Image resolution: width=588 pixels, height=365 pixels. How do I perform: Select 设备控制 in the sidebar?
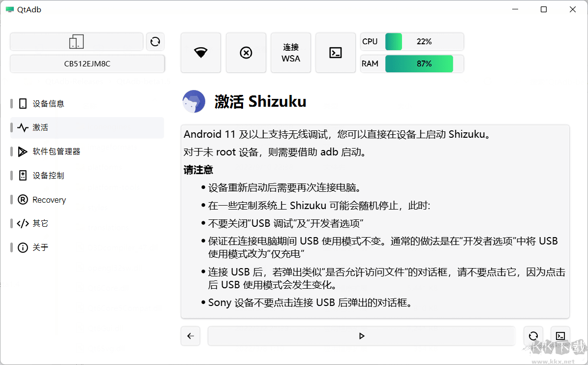[x=45, y=175]
